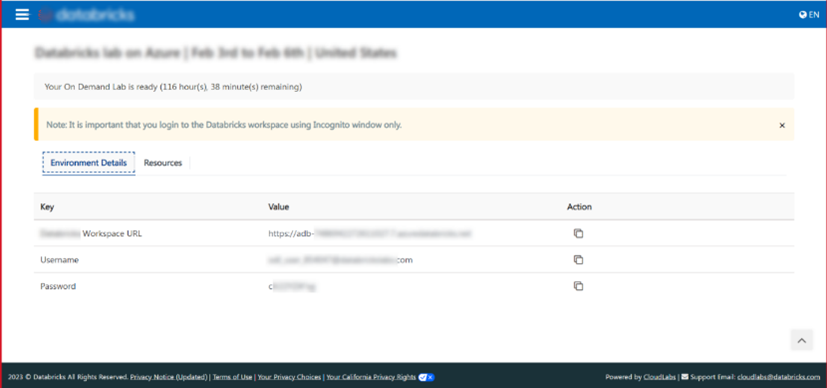Open Your Privacy Choices link

[x=289, y=377]
